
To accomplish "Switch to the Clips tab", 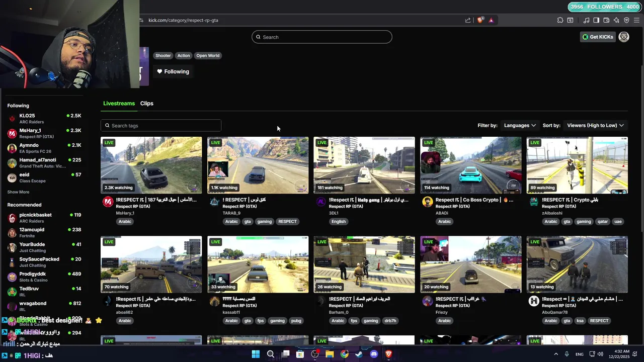I will (x=147, y=103).
